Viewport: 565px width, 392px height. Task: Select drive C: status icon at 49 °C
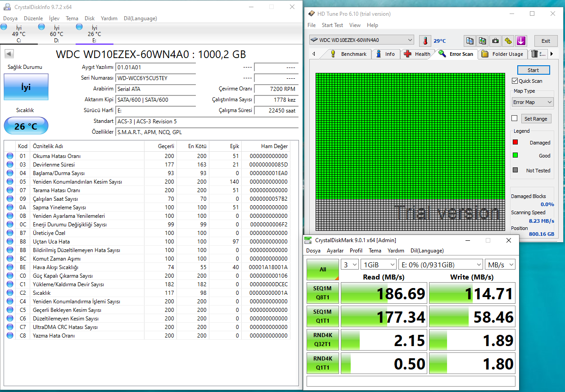tap(4, 27)
